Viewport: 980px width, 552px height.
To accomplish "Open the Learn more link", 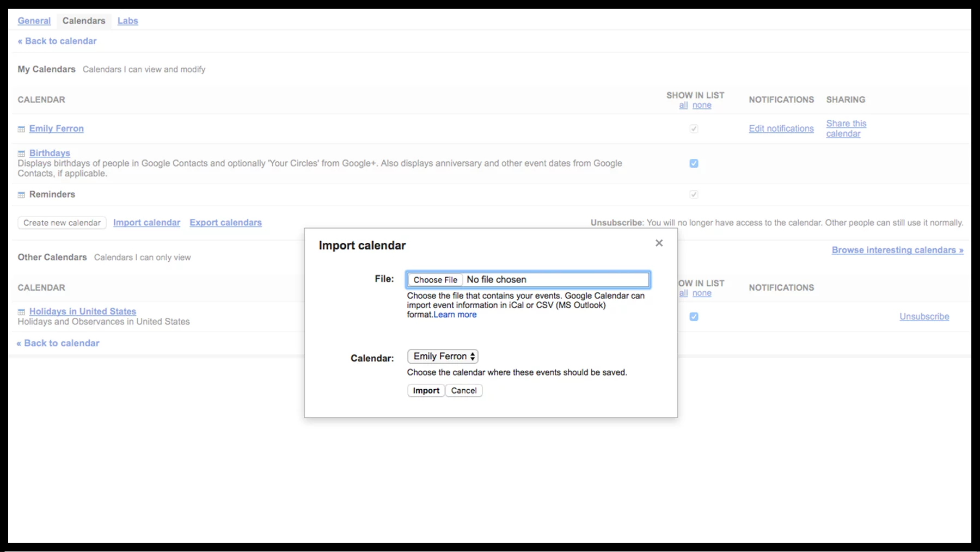I will [x=455, y=314].
